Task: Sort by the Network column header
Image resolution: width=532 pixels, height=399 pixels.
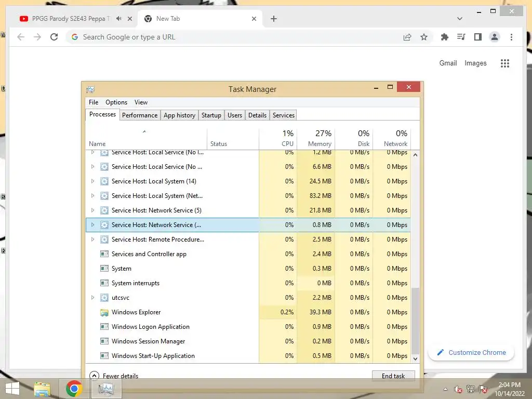Action: coord(392,139)
